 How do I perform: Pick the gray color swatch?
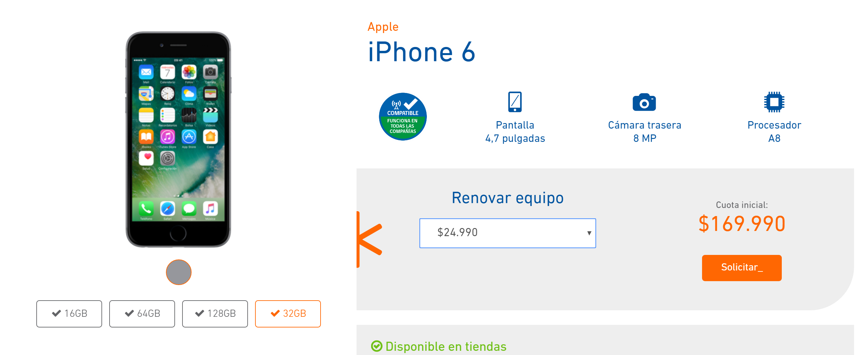(x=179, y=272)
